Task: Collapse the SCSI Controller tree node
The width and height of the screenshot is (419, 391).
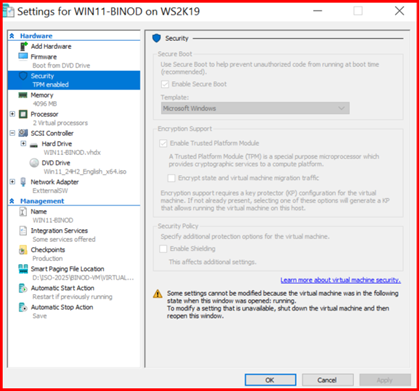Action: point(12,133)
